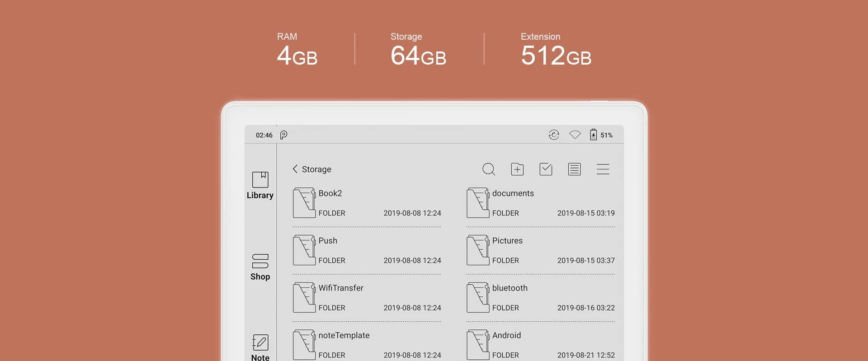The height and width of the screenshot is (361, 868).
Task: Open the Library sidebar section
Action: pyautogui.click(x=260, y=185)
